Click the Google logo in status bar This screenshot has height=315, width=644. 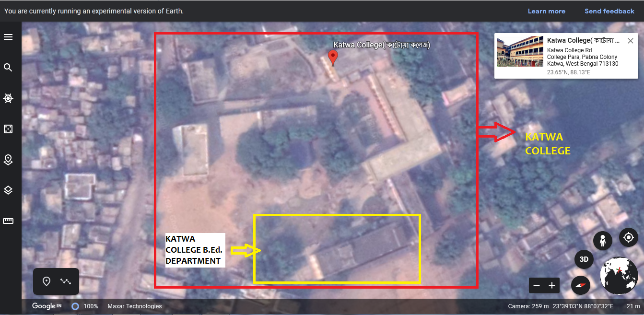click(x=47, y=306)
